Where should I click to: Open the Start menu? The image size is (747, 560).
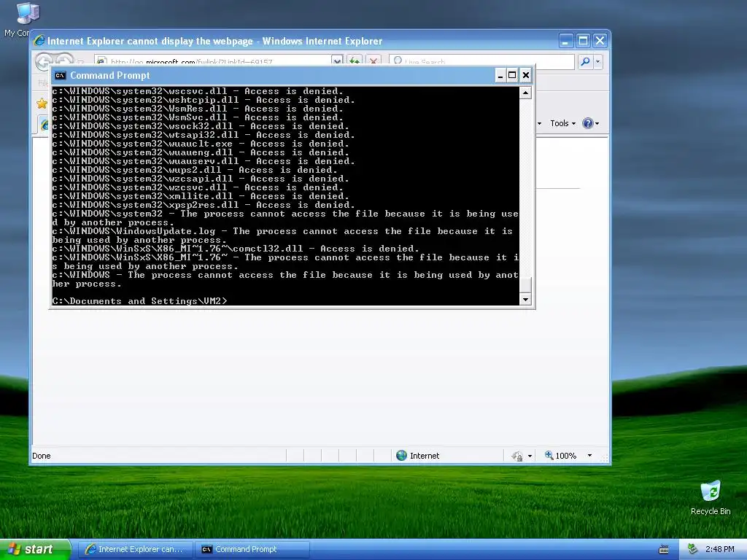(x=35, y=549)
